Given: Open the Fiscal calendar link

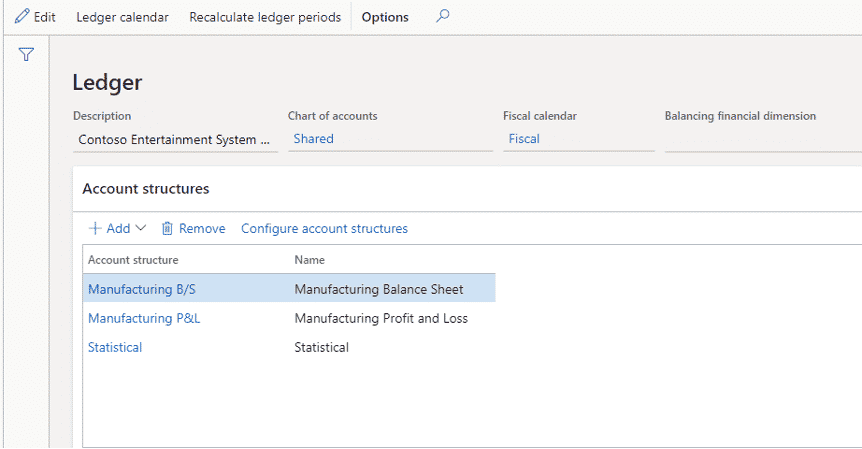Looking at the screenshot, I should [524, 138].
